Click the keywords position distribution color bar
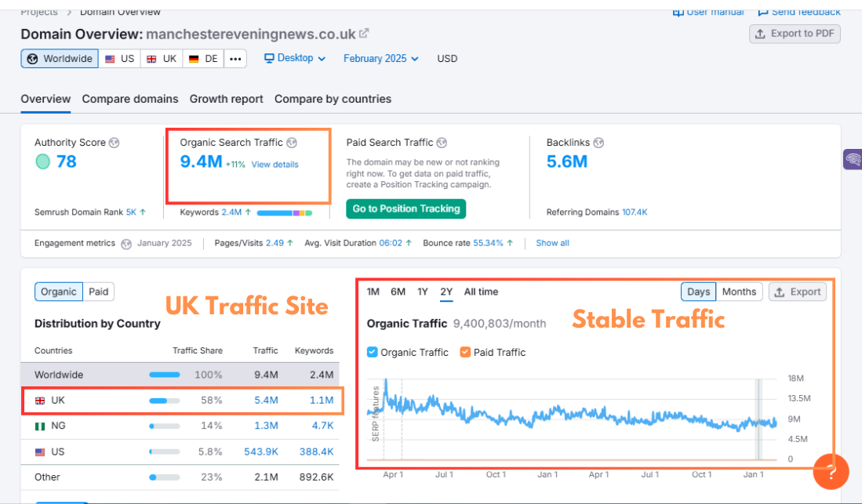This screenshot has width=862, height=504. point(284,212)
